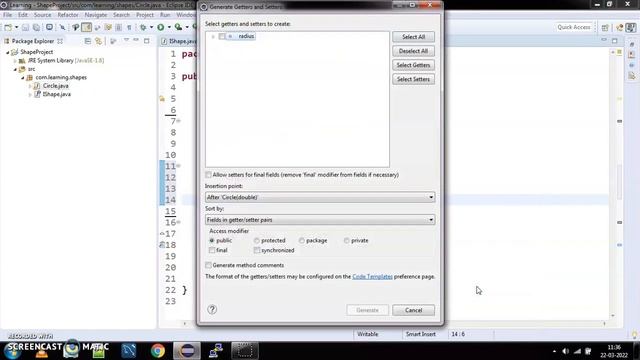Expand the IShape.java node
Viewport: 640px width, 360px height.
30,94
